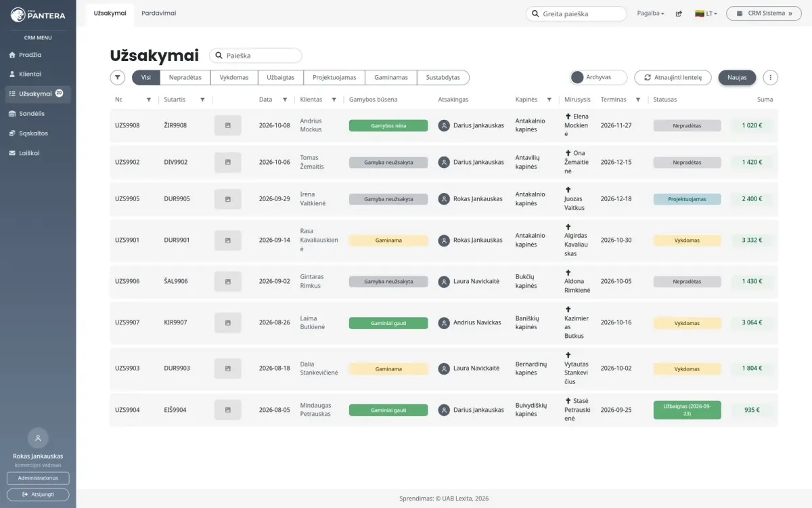The width and height of the screenshot is (812, 508).
Task: Go to Pradžia in the sidebar
Action: 38,55
